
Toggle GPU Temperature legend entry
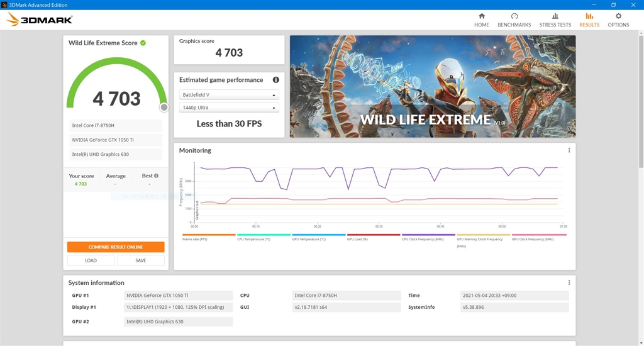[x=319, y=237]
